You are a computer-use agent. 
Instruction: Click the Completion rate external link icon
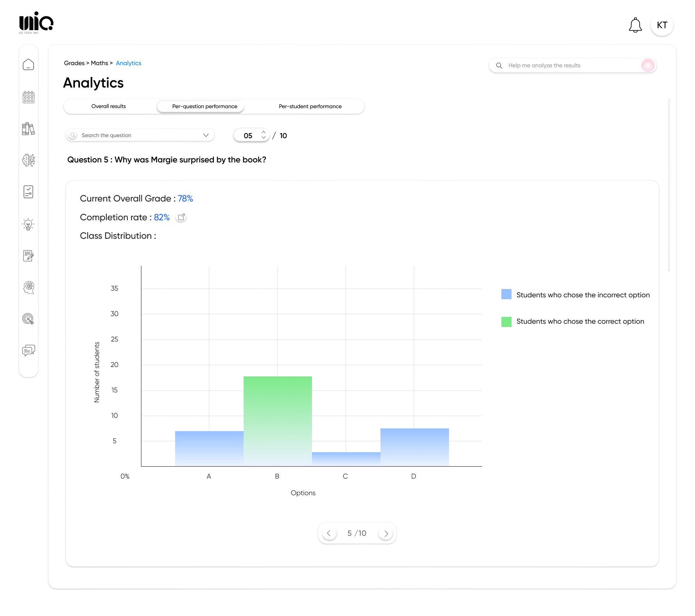181,217
